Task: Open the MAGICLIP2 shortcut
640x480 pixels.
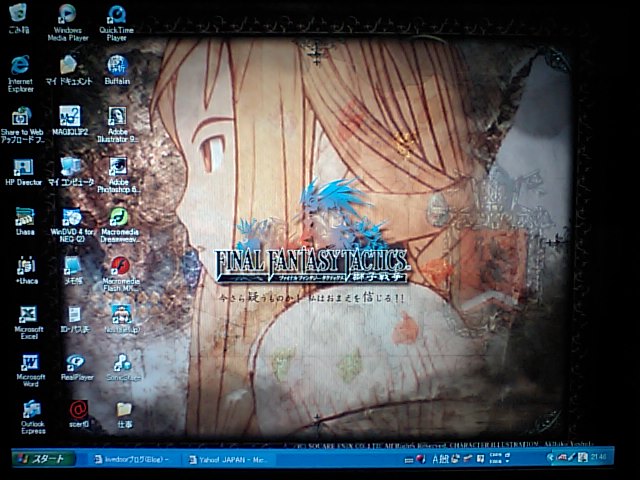Action: pos(70,120)
